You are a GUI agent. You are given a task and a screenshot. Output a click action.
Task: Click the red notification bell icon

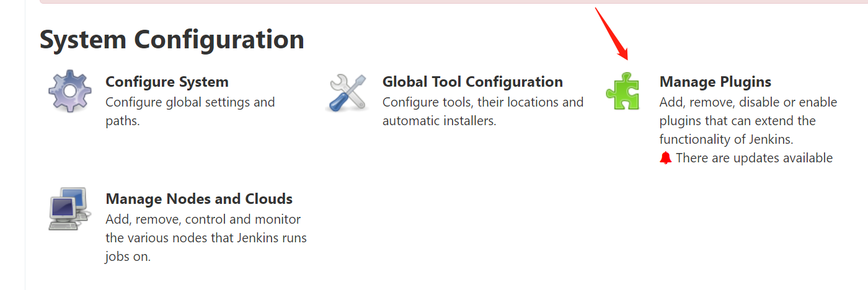click(x=666, y=158)
